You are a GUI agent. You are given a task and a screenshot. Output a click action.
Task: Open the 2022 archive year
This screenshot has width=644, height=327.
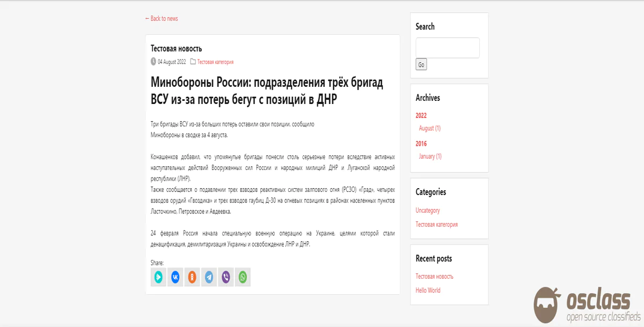tap(421, 115)
